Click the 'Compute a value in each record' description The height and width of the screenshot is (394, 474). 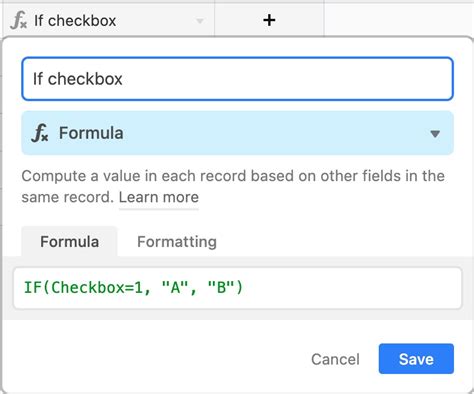coord(233,186)
